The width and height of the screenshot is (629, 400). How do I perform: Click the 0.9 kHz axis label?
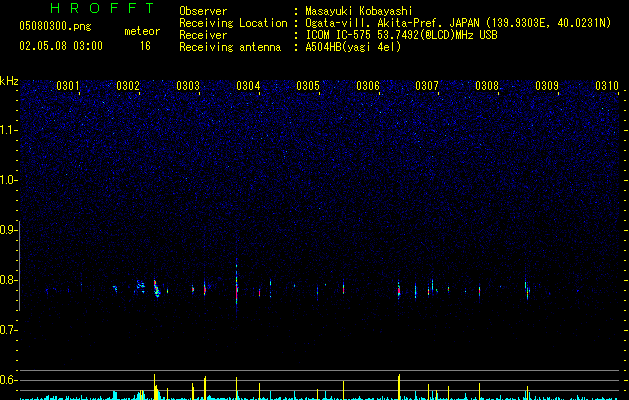tap(9, 230)
